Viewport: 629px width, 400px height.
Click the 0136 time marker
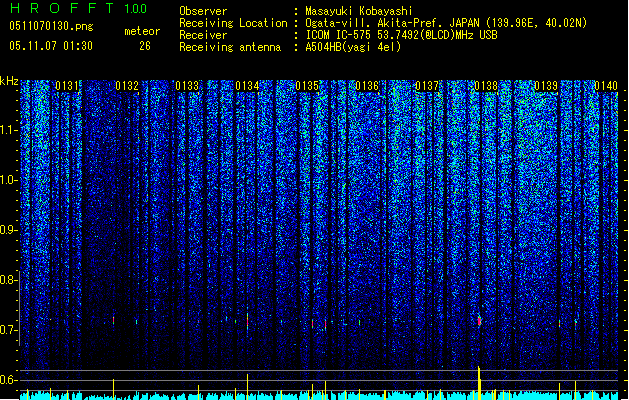pos(367,86)
